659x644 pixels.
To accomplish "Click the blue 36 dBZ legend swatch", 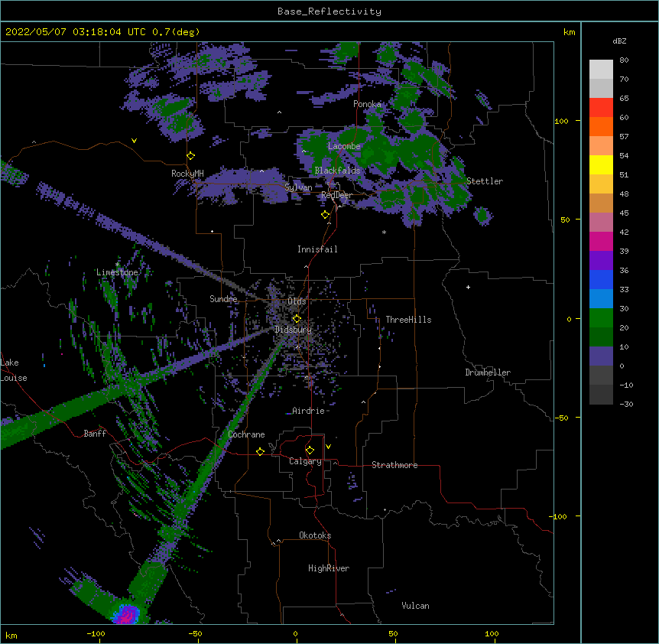I will pyautogui.click(x=601, y=279).
